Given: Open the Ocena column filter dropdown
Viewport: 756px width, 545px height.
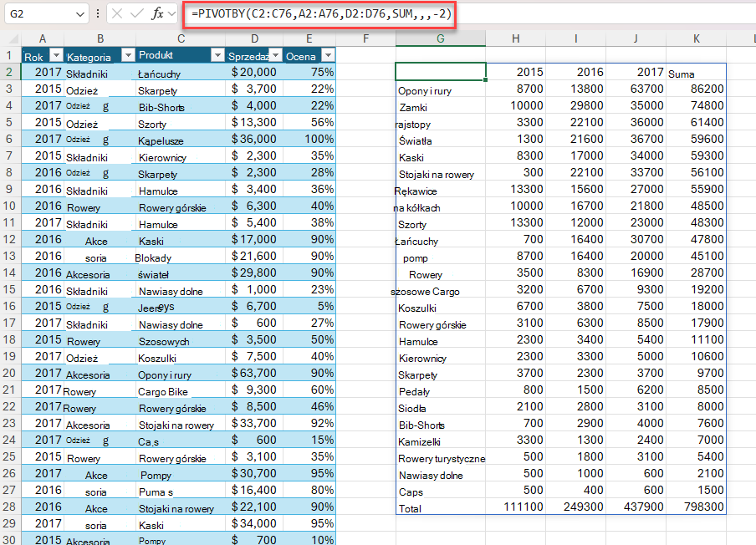Looking at the screenshot, I should click(x=328, y=55).
